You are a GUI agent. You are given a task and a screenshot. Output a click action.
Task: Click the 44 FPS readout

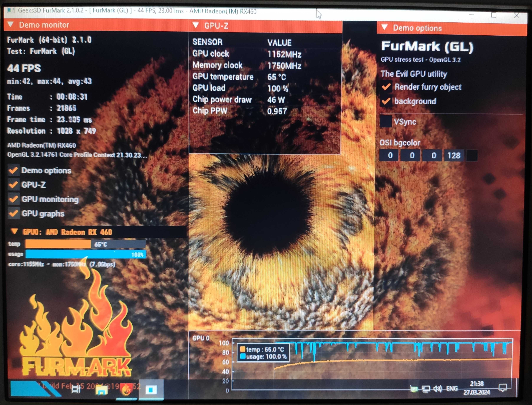[24, 68]
